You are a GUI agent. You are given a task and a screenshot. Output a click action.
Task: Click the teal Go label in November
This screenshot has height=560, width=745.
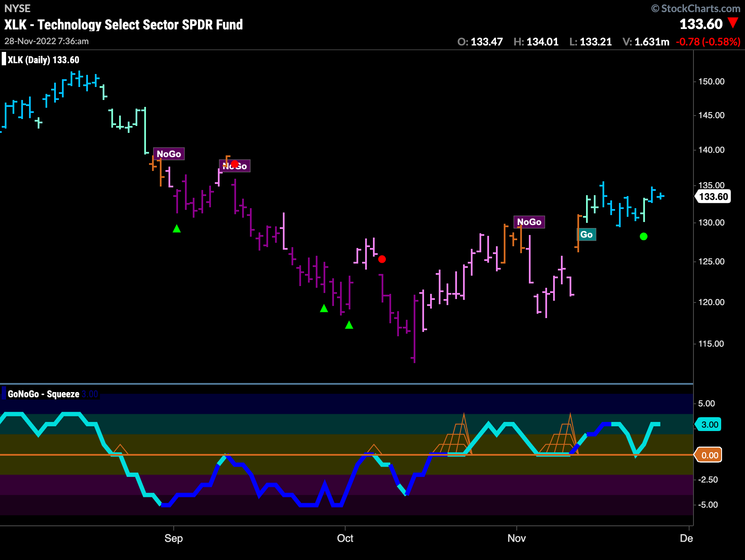click(586, 235)
